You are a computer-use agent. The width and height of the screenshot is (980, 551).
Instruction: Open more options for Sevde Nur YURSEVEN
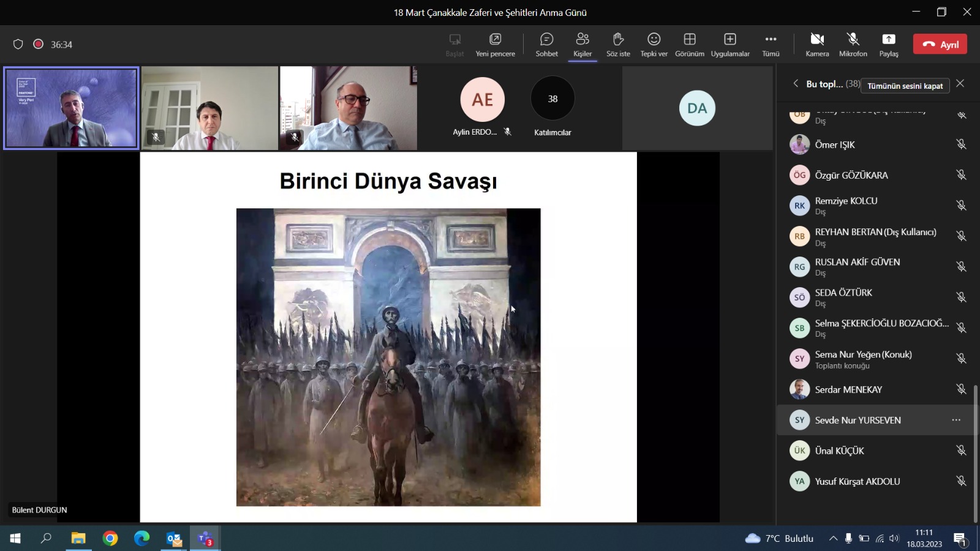click(x=956, y=420)
